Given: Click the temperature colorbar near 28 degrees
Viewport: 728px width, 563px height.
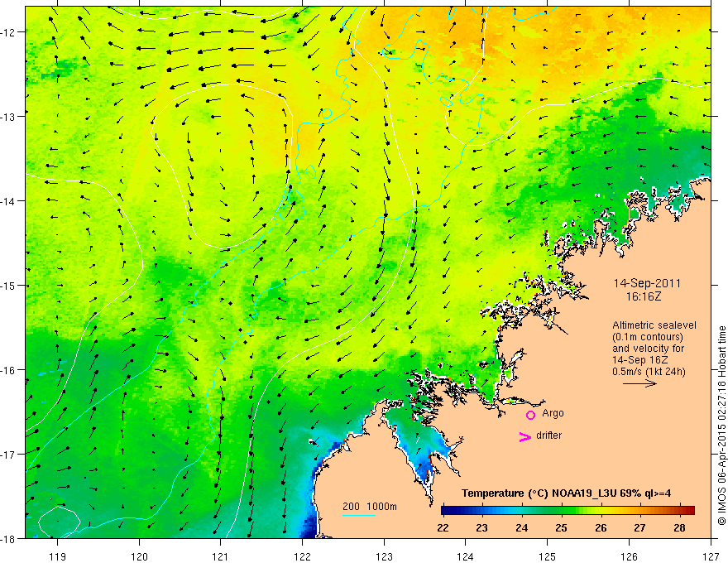Looking at the screenshot, I should (679, 510).
